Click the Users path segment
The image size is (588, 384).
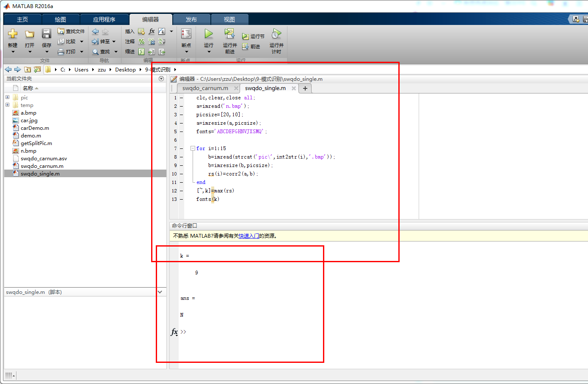click(x=81, y=69)
